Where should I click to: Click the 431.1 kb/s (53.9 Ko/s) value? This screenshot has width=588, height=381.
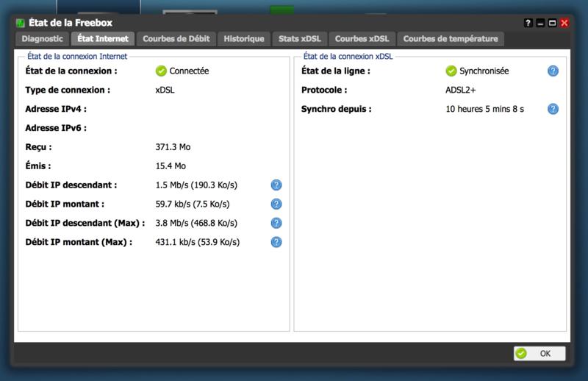198,242
